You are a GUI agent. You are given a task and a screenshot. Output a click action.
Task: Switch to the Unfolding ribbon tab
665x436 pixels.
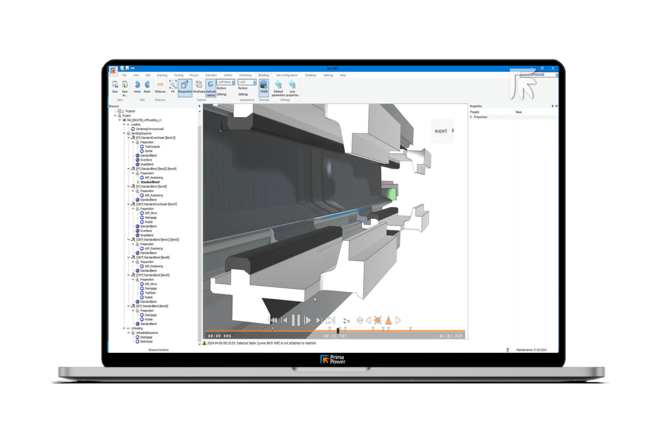tap(246, 75)
